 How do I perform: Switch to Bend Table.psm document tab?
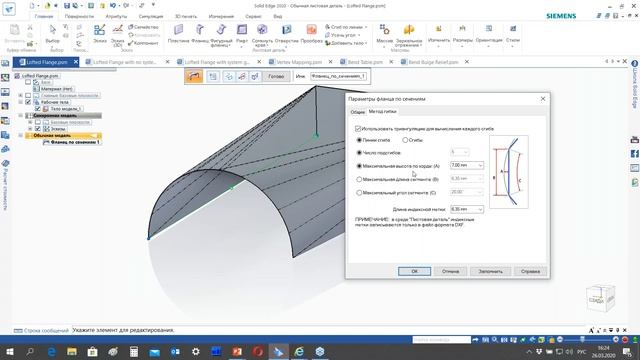point(365,62)
